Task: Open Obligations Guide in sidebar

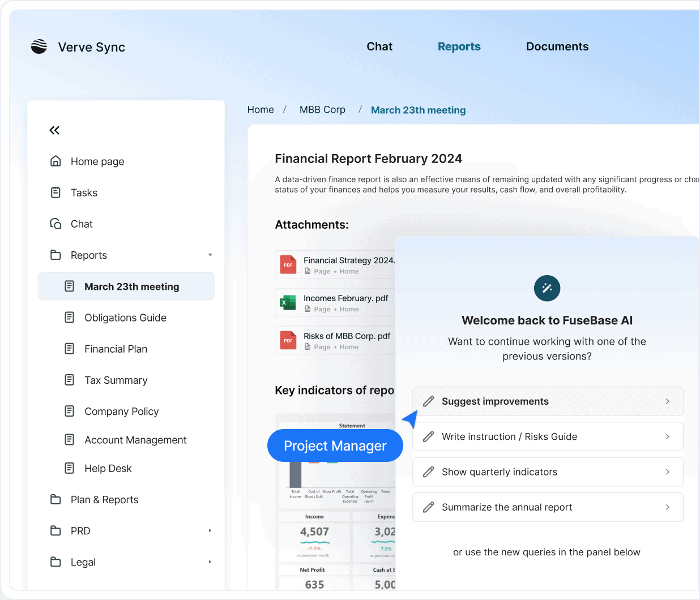Action: [x=125, y=318]
